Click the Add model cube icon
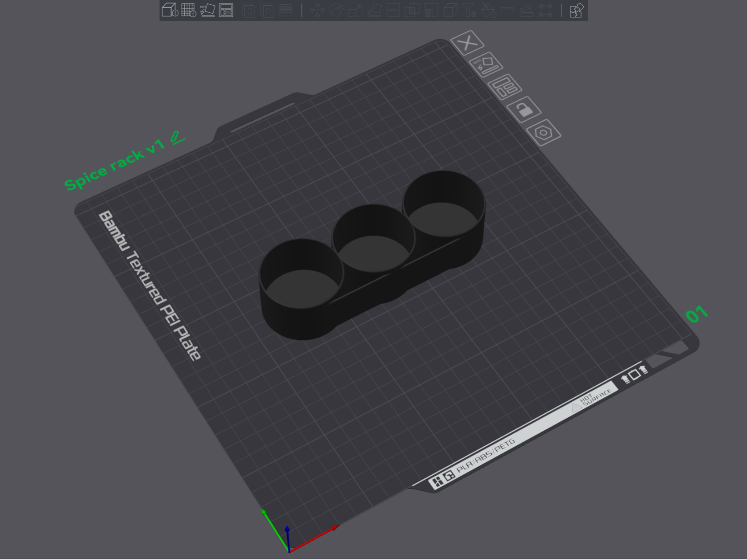The height and width of the screenshot is (560, 747). pos(169,10)
